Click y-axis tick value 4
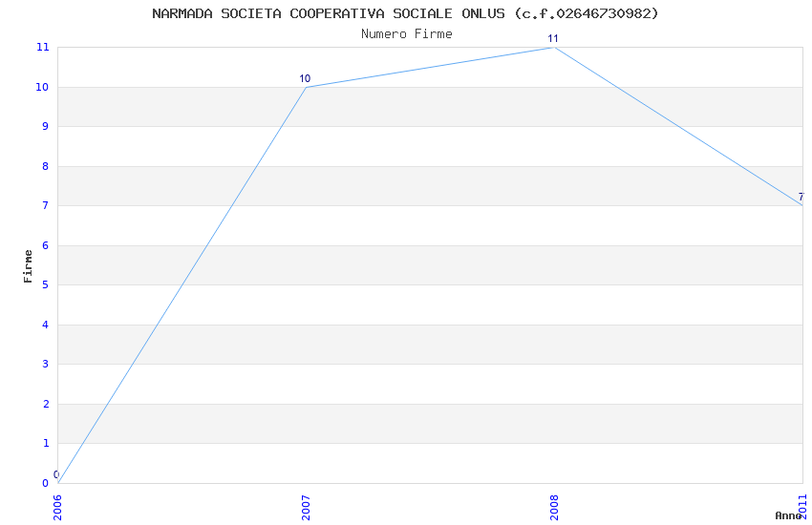Image resolution: width=812 pixels, height=525 pixels. [x=46, y=325]
